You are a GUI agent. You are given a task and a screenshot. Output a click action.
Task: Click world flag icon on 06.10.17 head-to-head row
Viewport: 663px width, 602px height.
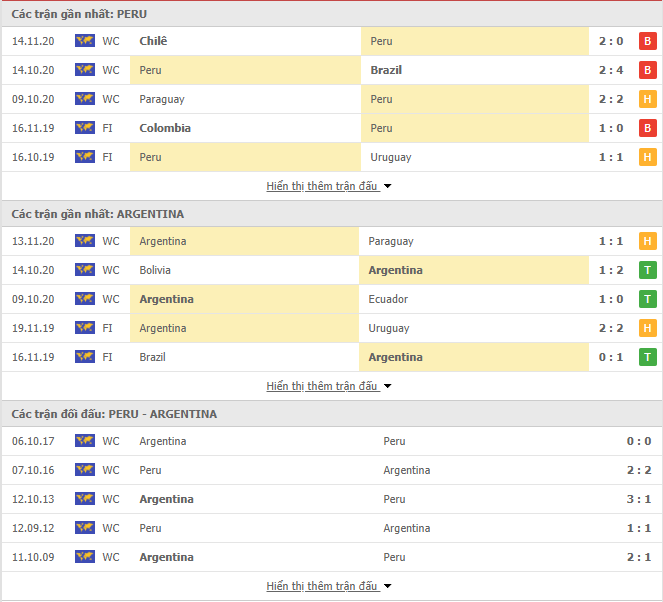[85, 441]
